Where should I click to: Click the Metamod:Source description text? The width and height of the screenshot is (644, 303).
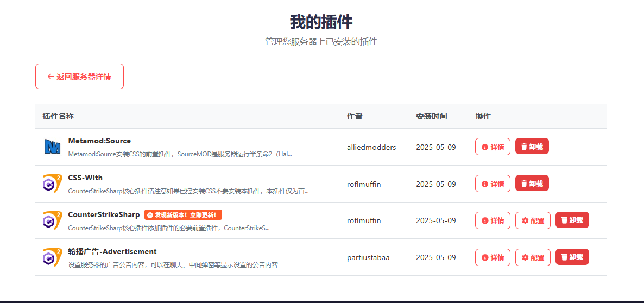pos(180,154)
